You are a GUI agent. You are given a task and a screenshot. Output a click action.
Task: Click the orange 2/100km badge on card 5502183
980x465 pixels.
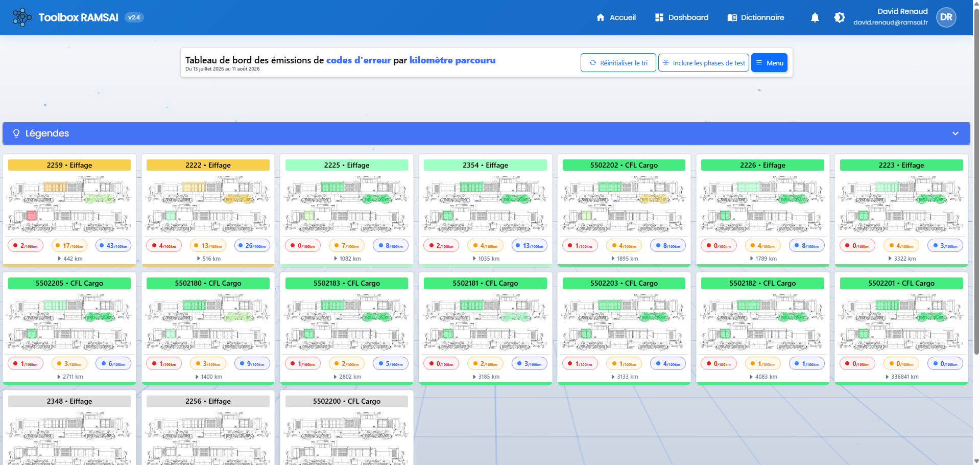click(x=347, y=364)
